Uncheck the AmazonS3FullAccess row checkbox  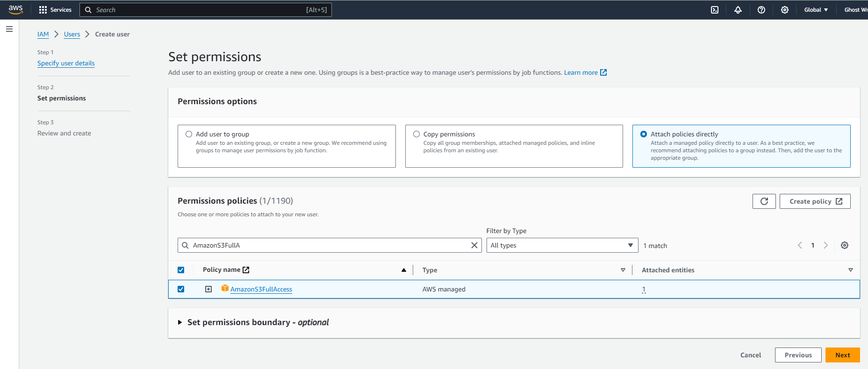coord(181,289)
